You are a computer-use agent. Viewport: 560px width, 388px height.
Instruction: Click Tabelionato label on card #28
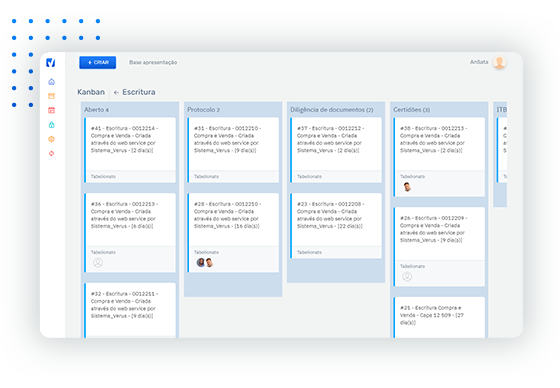[206, 252]
